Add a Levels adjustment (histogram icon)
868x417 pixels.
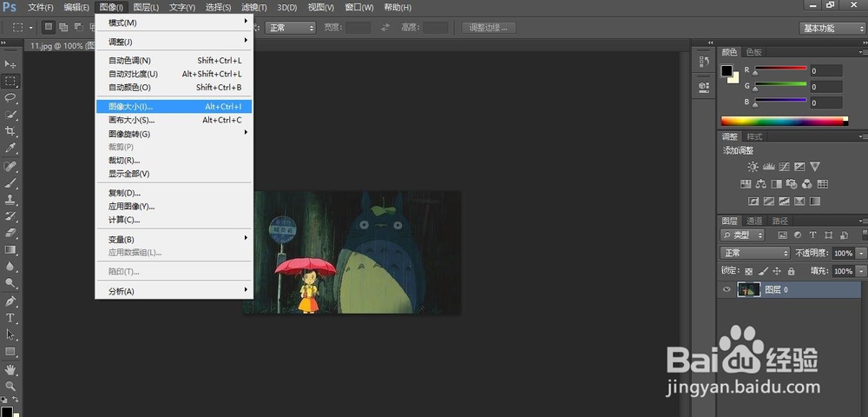click(x=768, y=166)
